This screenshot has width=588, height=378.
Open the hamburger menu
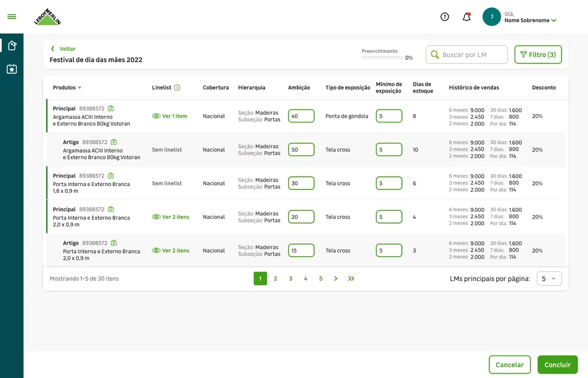tap(11, 17)
